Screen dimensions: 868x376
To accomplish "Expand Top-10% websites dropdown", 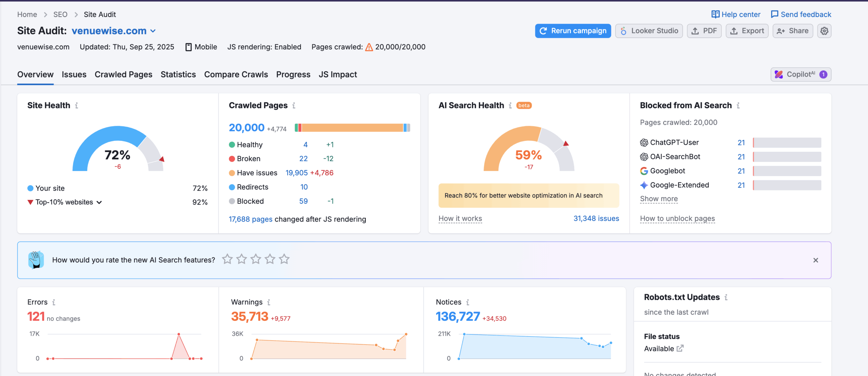I will click(x=99, y=202).
